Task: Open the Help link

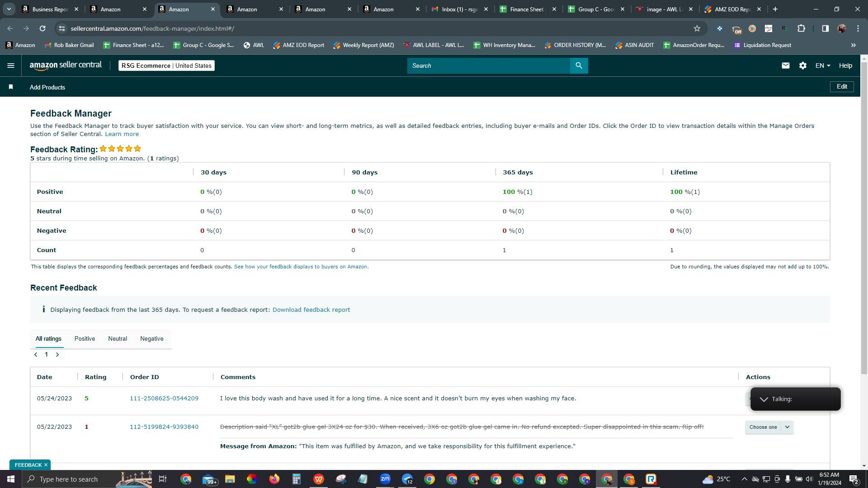Action: click(x=845, y=66)
